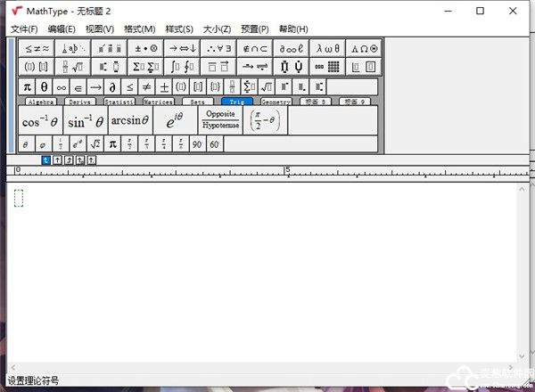Open the integral templates palette
This screenshot has width=535, height=392.
[x=182, y=67]
